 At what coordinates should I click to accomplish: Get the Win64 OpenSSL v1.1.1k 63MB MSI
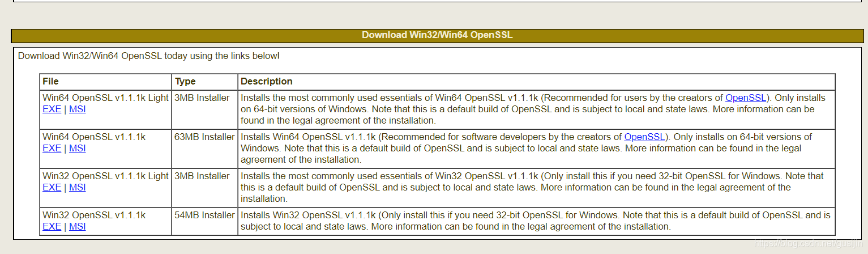point(77,148)
